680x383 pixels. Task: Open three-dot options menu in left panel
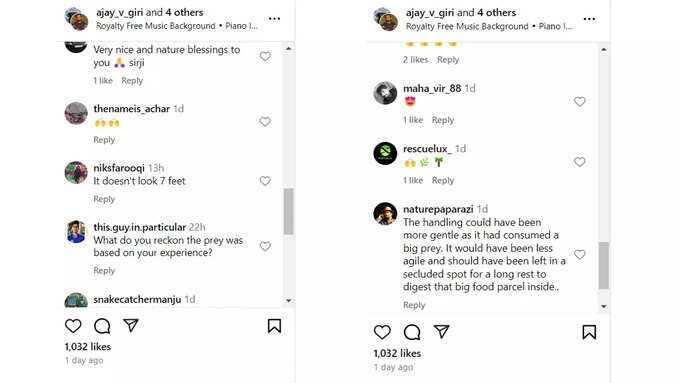click(x=274, y=19)
